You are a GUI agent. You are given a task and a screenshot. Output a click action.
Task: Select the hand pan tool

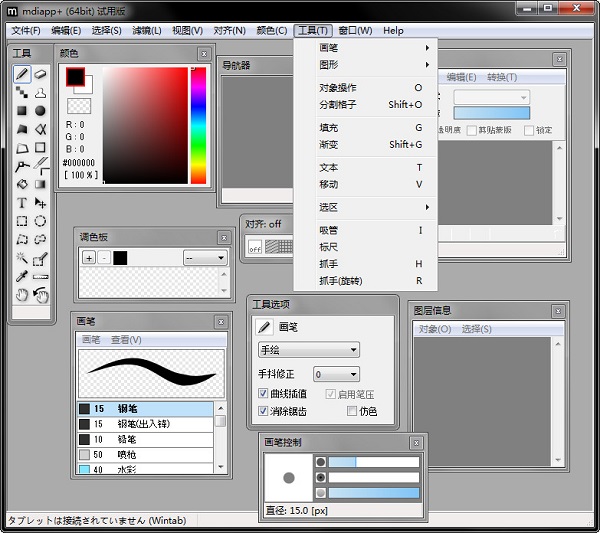(x=22, y=295)
